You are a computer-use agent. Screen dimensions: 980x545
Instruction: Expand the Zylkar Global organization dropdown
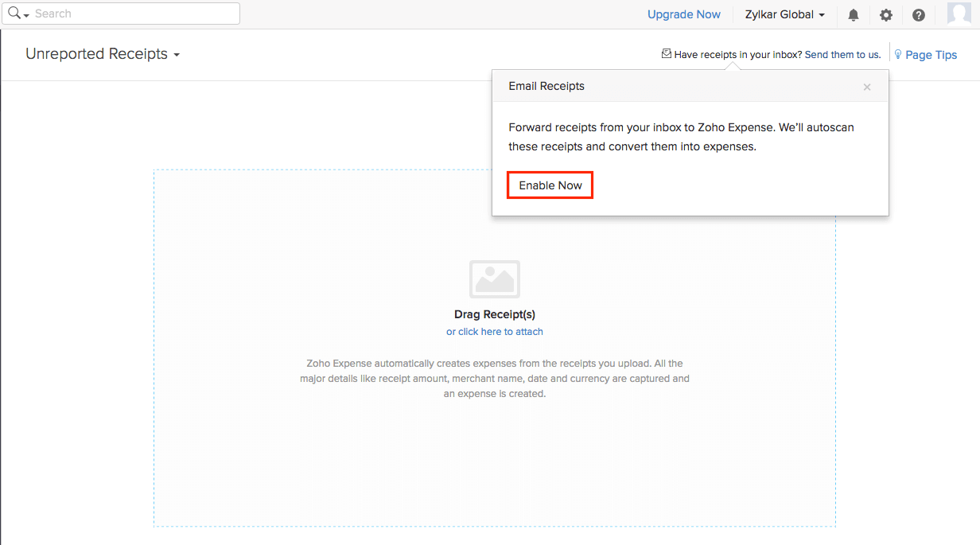pyautogui.click(x=785, y=14)
